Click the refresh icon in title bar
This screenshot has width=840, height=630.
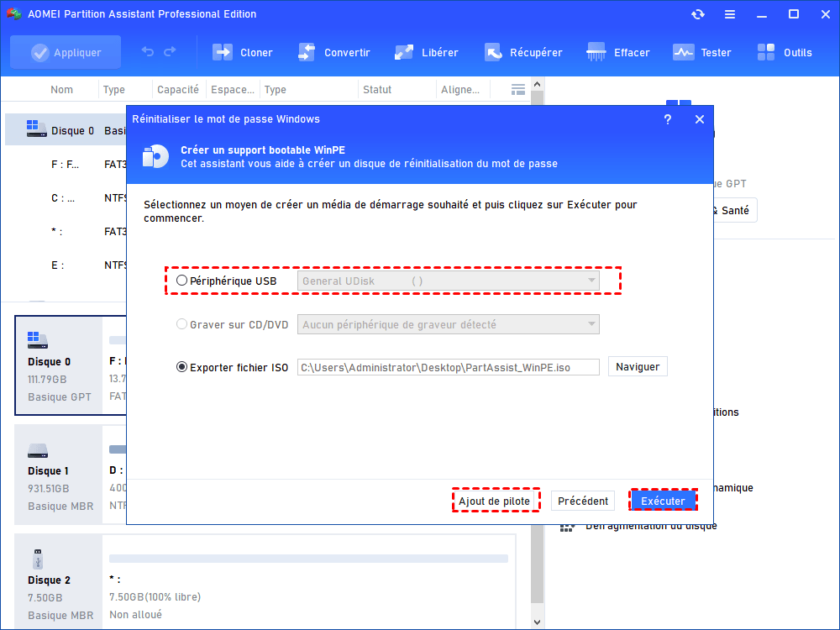tap(698, 14)
